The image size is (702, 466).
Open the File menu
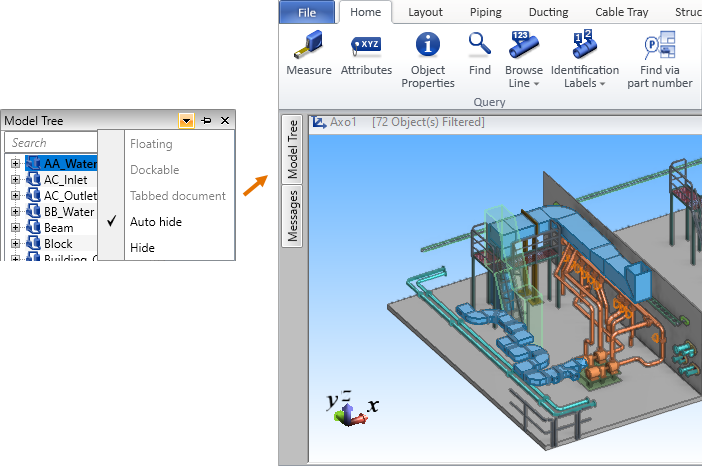(306, 12)
